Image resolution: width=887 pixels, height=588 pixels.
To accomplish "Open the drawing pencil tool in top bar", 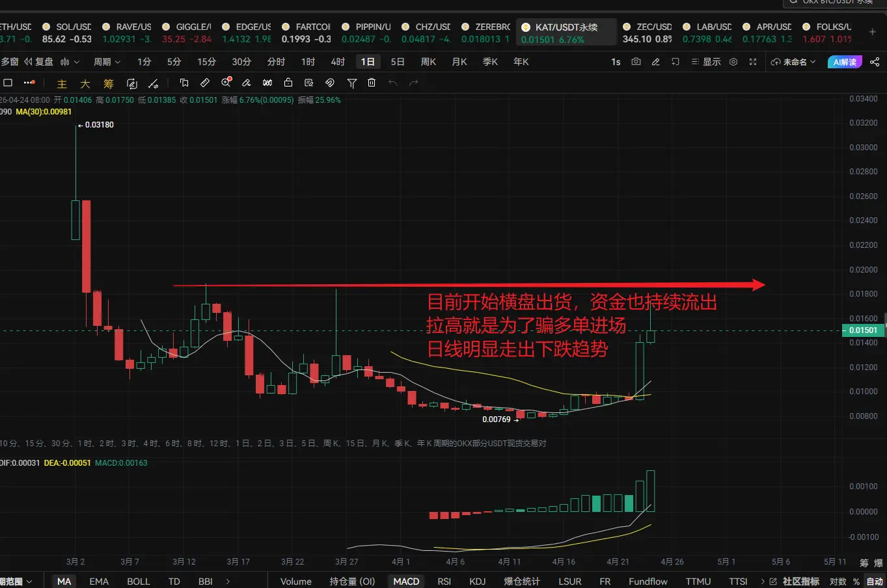I will tap(655, 62).
